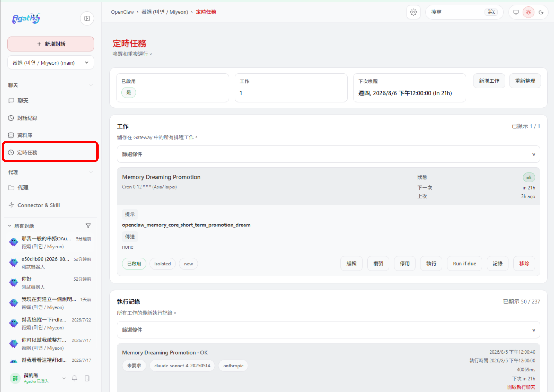
Task: Click the 未要求 tag
Action: (134, 366)
